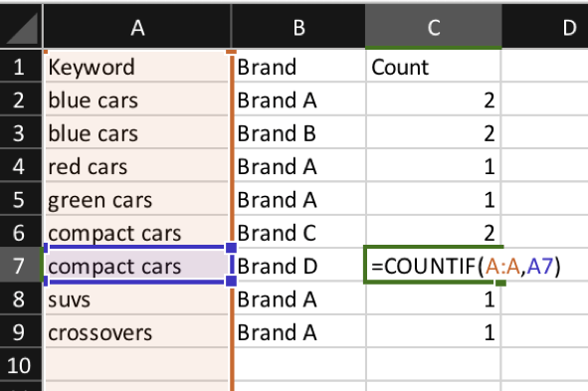Select row 10 header
This screenshot has height=391, width=588.
pos(21,365)
